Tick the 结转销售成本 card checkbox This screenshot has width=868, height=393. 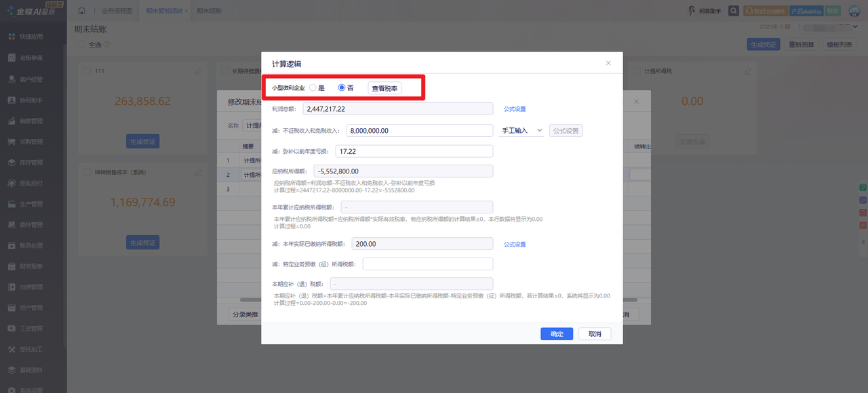click(88, 173)
